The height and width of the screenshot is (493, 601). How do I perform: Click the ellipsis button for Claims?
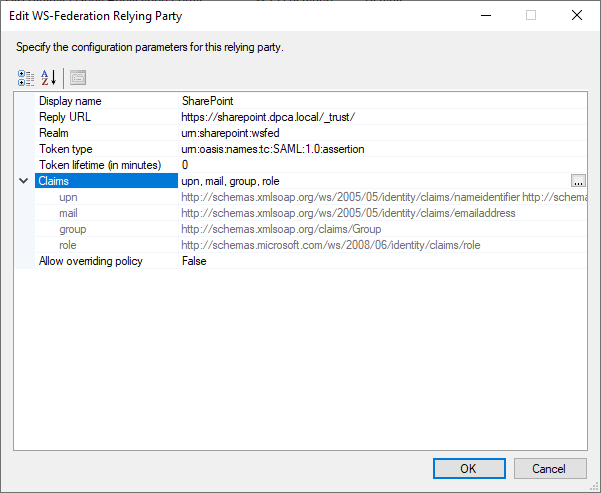click(578, 181)
